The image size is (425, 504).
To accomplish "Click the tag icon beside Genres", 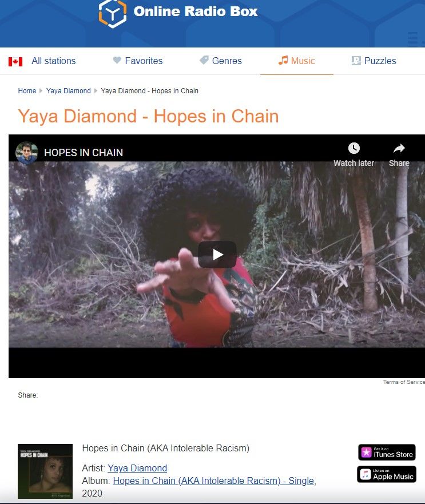I will point(204,60).
